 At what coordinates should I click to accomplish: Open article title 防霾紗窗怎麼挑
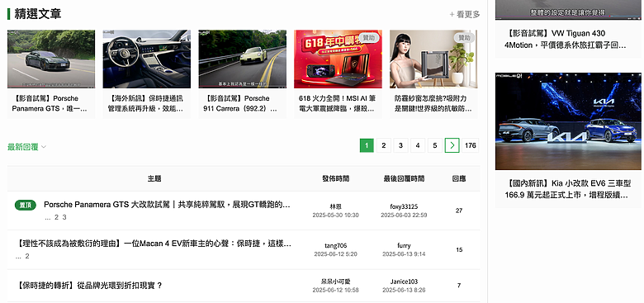pyautogui.click(x=433, y=103)
